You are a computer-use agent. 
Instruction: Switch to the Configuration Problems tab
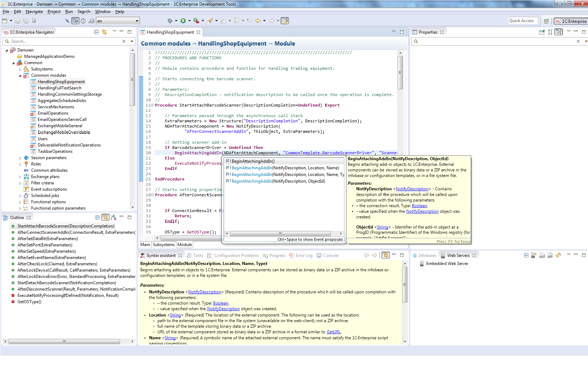233,255
